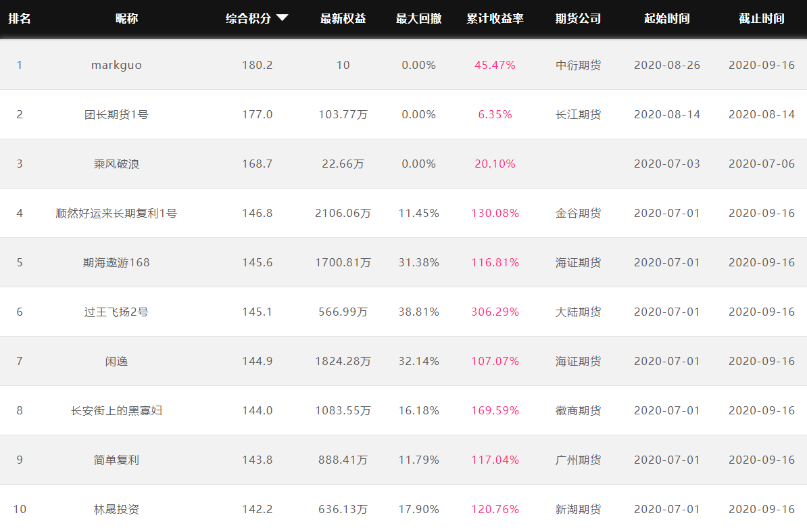The width and height of the screenshot is (807, 532).
Task: Sort by 综合积分 column header
Action: pyautogui.click(x=248, y=18)
